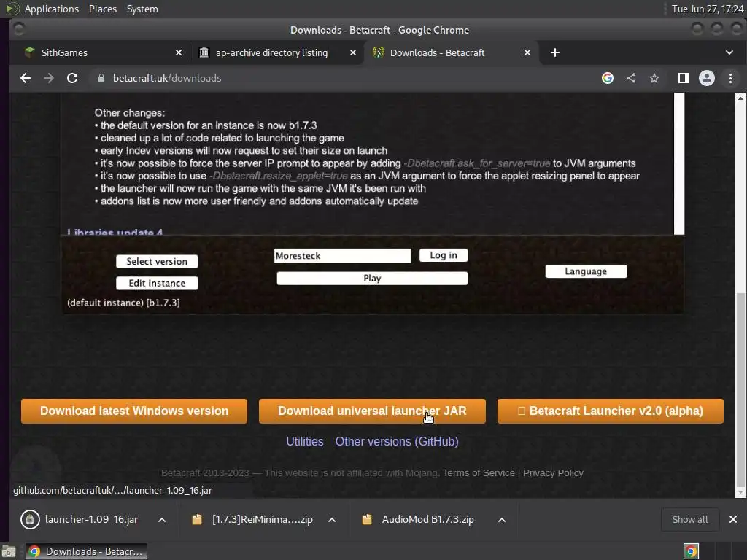This screenshot has height=560, width=747.
Task: Go back to the previous page
Action: (x=26, y=78)
